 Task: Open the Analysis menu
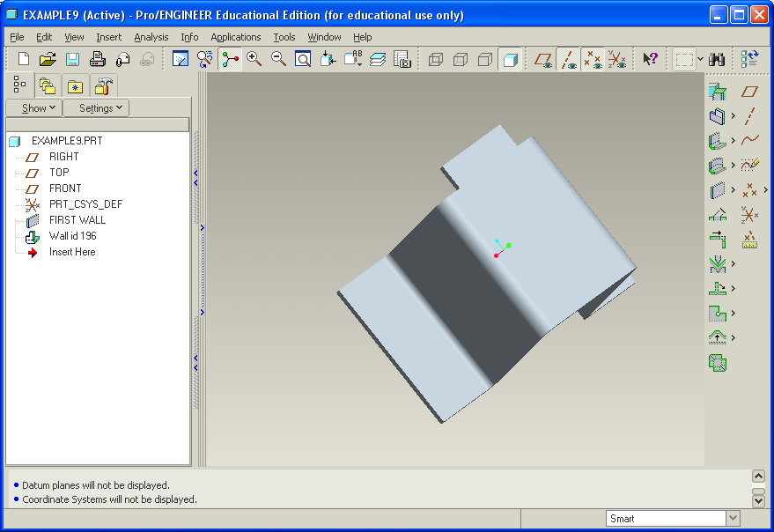click(151, 37)
